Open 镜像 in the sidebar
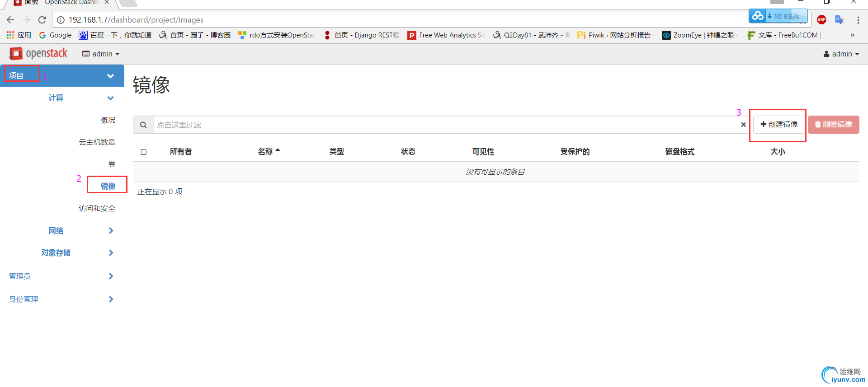The width and height of the screenshot is (868, 387). [x=108, y=186]
